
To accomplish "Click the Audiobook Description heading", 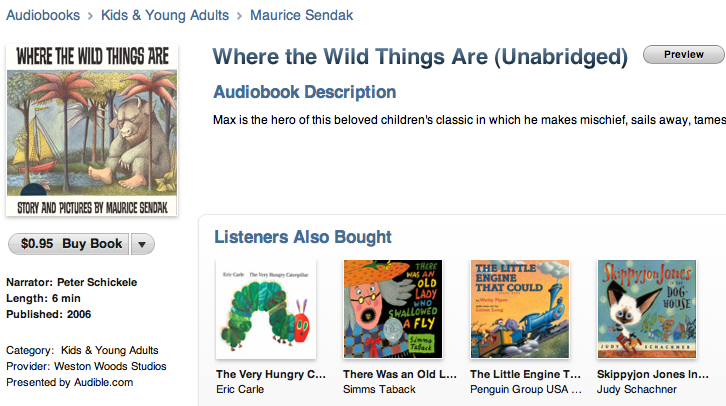I will (305, 92).
